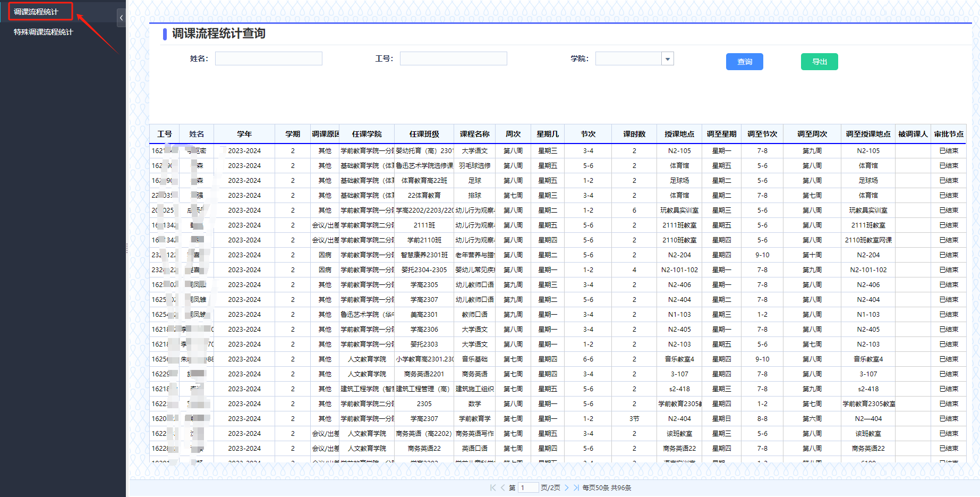The image size is (980, 497).
Task: Click the 课程名称 column header
Action: 474,134
